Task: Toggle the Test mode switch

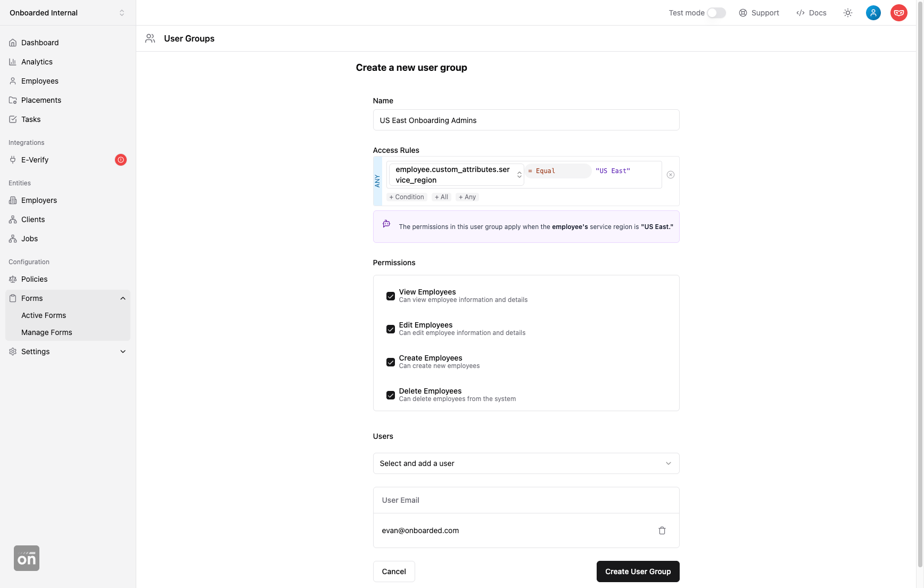Action: point(716,13)
